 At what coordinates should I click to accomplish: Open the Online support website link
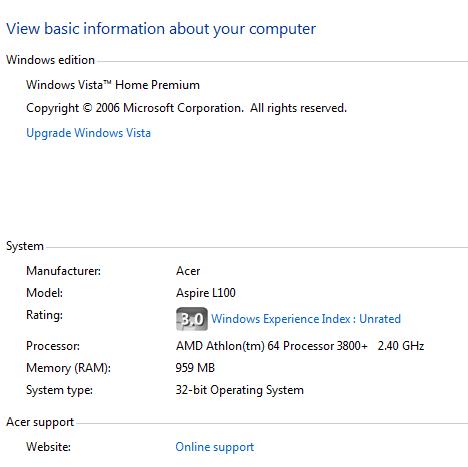tap(215, 447)
